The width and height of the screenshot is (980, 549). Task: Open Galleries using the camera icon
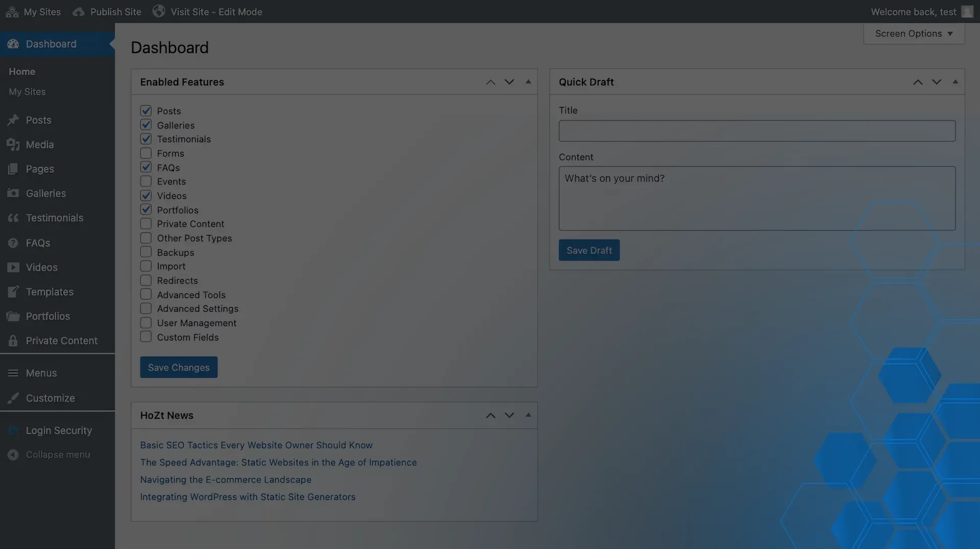tap(13, 194)
